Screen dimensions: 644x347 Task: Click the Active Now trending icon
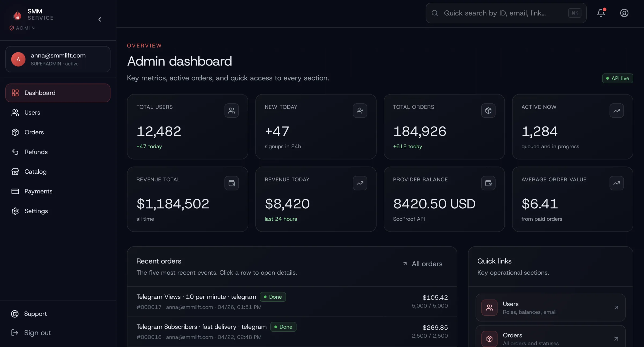[x=616, y=111]
